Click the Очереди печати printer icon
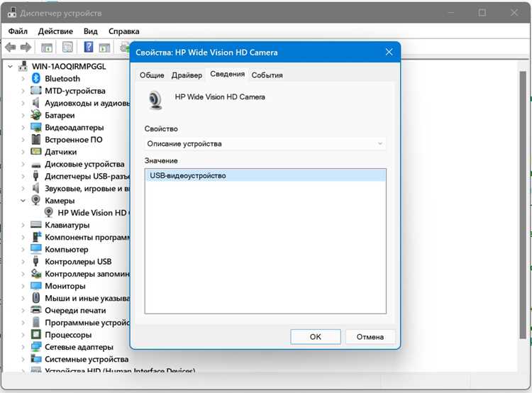Screen dimensions: 532x393 tap(36, 310)
